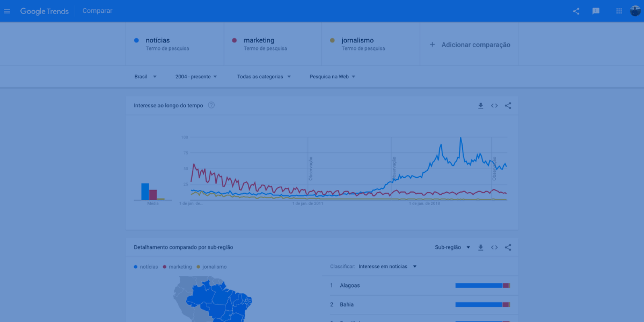
Task: Open the hamburger navigation menu
Action: pyautogui.click(x=7, y=11)
